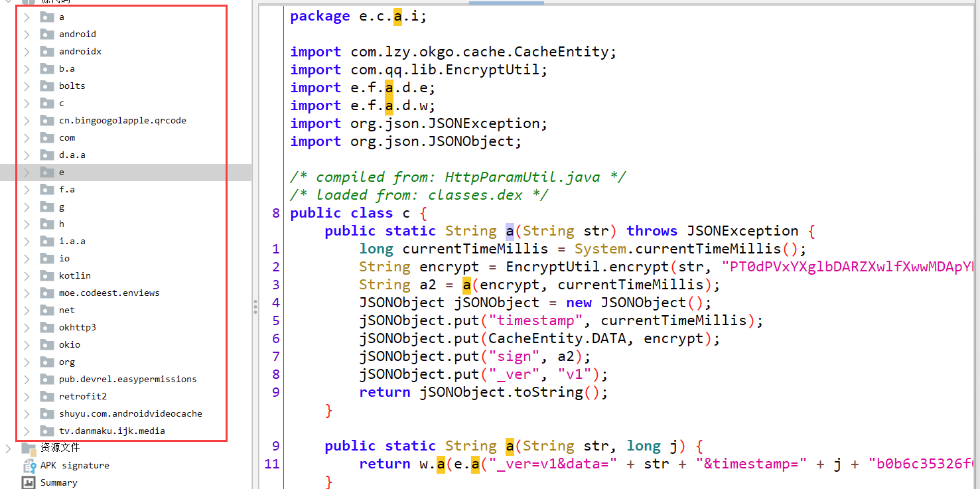Expand the kotlin package chevron
The height and width of the screenshot is (489, 980).
[x=27, y=275]
